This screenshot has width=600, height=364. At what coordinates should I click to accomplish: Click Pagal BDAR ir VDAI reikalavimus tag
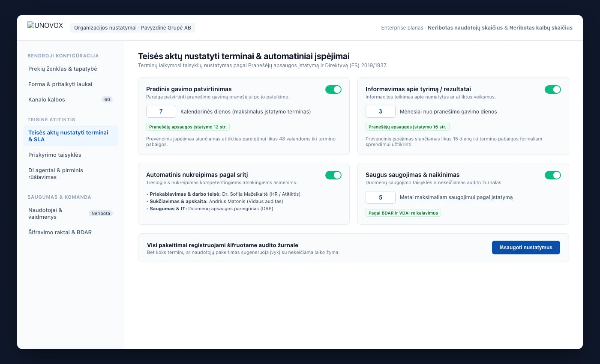click(x=403, y=212)
